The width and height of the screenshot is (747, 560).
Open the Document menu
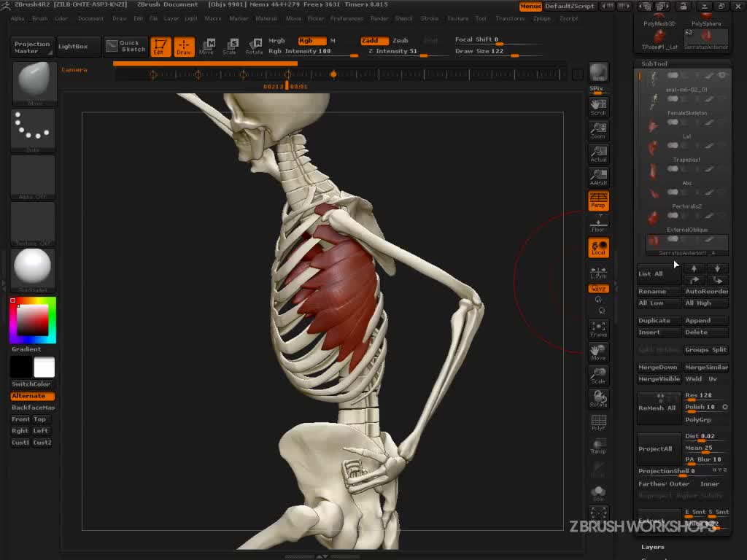tap(90, 18)
